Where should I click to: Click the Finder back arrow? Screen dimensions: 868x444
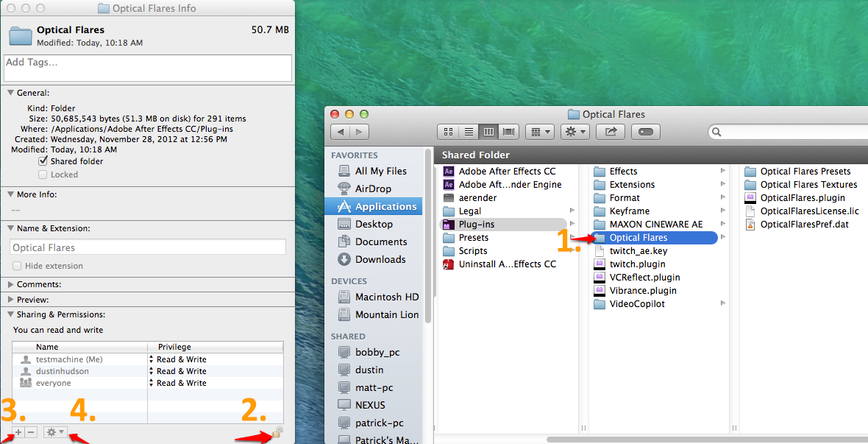340,132
